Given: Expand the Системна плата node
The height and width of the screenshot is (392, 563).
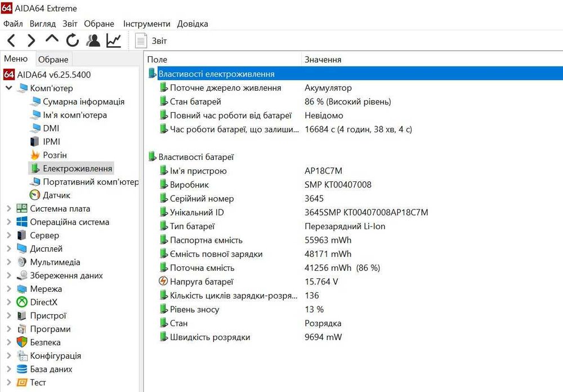Looking at the screenshot, I should click(x=9, y=208).
